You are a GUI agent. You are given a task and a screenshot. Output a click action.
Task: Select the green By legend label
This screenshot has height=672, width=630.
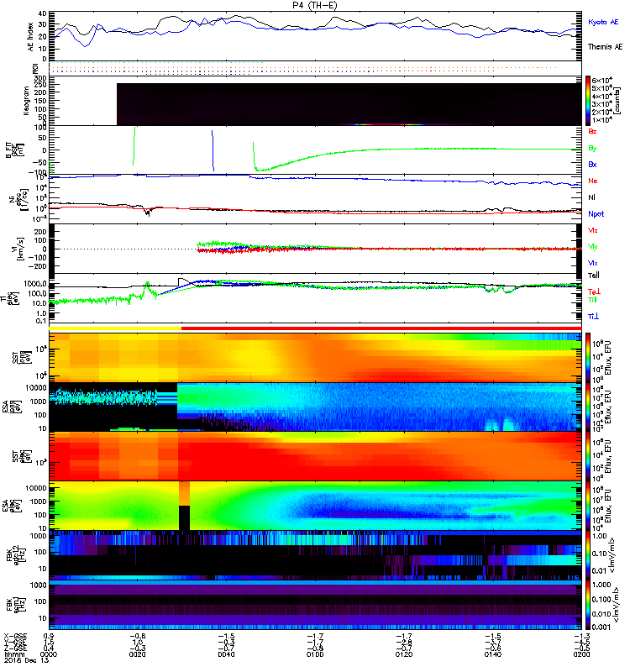(x=592, y=149)
